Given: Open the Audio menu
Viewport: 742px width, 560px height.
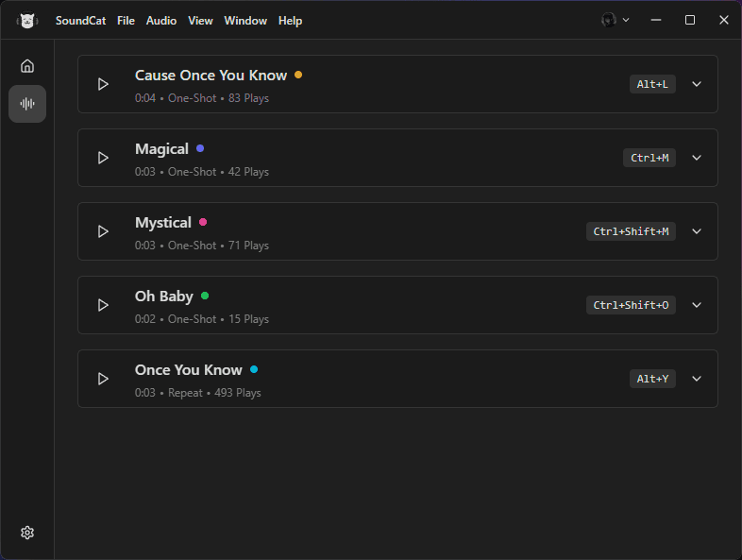Looking at the screenshot, I should click(161, 21).
